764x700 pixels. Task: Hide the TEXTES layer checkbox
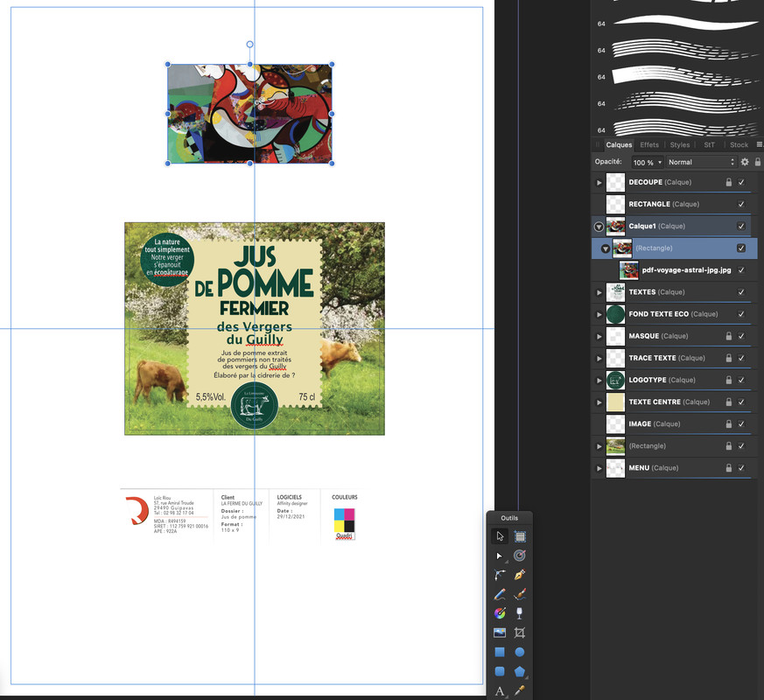click(x=741, y=292)
